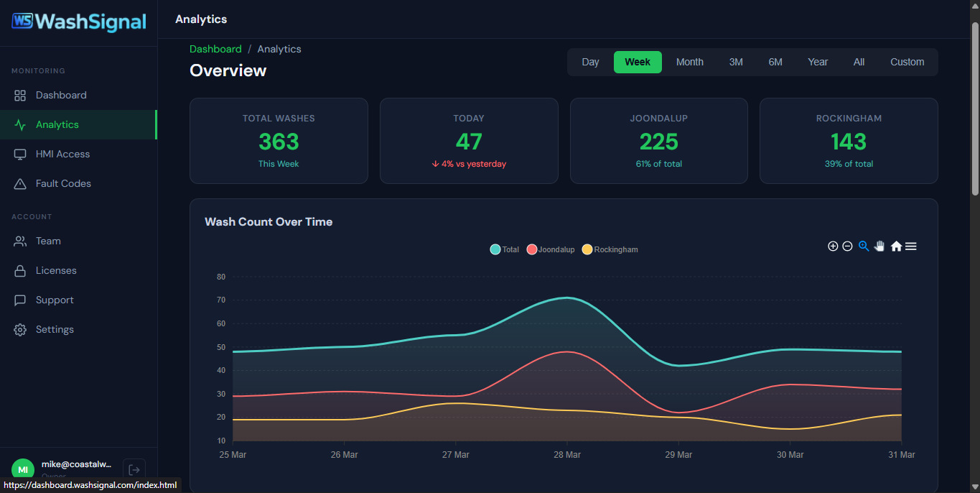Screen dimensions: 980x493
Task: Click the 'This Week' caption text
Action: 279,164
